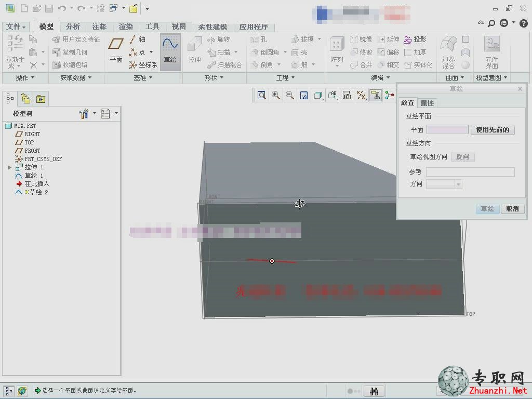Toggle annotation display AB icon
This screenshot has width=532, height=399.
(x=332, y=96)
